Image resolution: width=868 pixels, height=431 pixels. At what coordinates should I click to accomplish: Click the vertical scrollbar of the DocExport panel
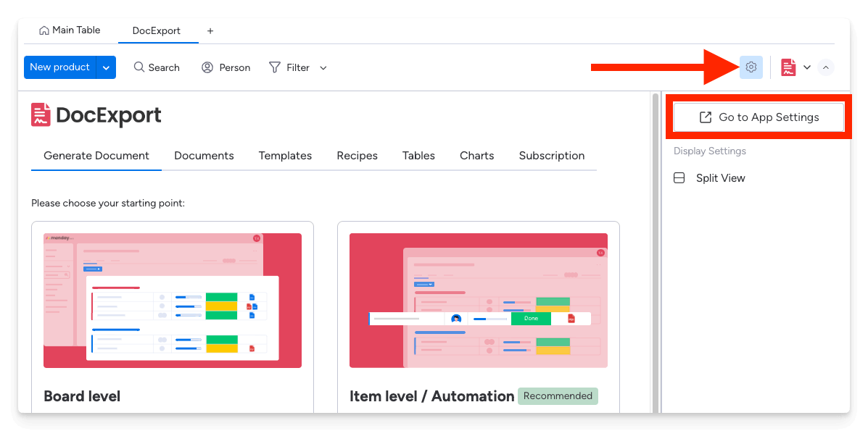click(x=656, y=252)
